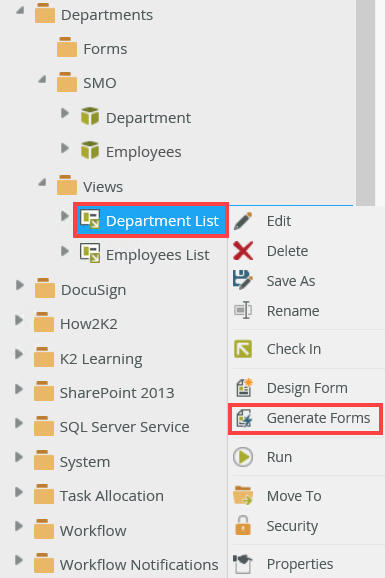This screenshot has height=578, width=385.
Task: Click the green Run play icon
Action: 243,457
